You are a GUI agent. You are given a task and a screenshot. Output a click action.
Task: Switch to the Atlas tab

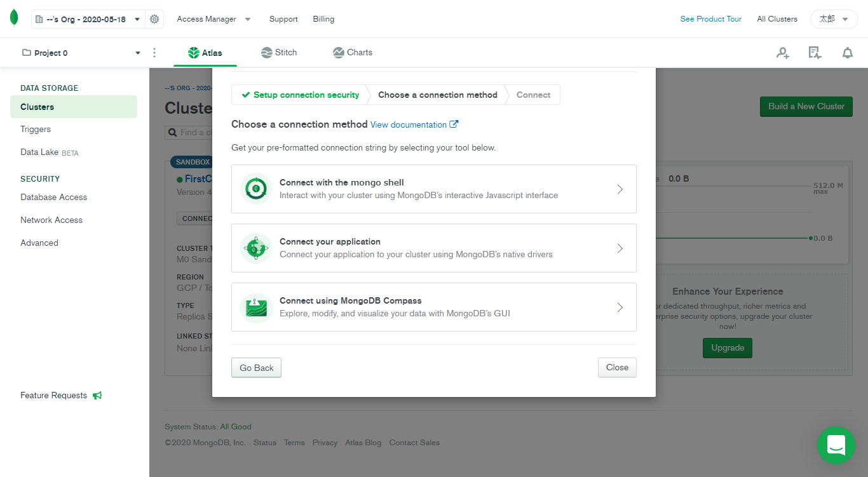tap(205, 53)
